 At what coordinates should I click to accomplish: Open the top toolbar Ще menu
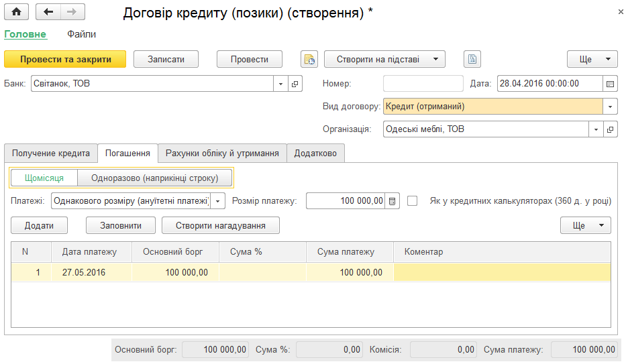(592, 60)
